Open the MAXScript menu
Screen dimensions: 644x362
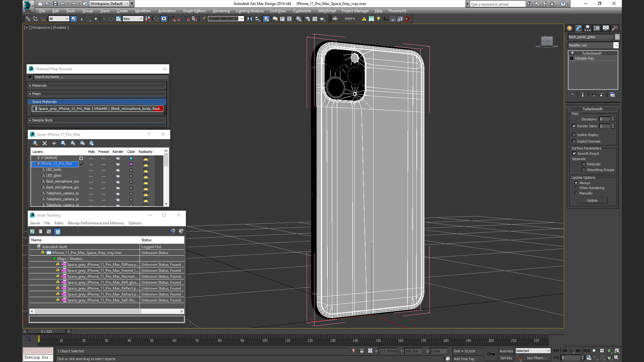[327, 11]
